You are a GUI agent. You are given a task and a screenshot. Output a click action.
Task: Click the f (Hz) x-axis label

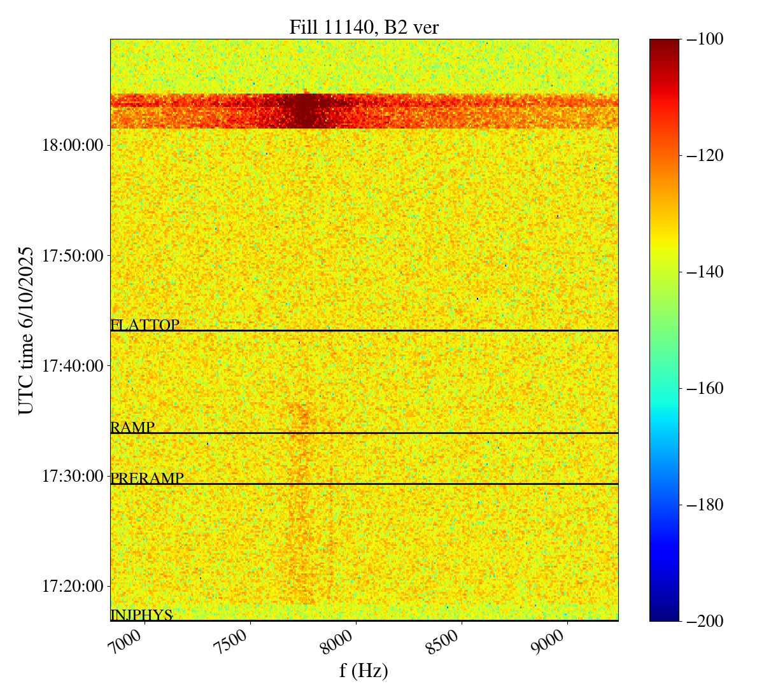pyautogui.click(x=364, y=670)
